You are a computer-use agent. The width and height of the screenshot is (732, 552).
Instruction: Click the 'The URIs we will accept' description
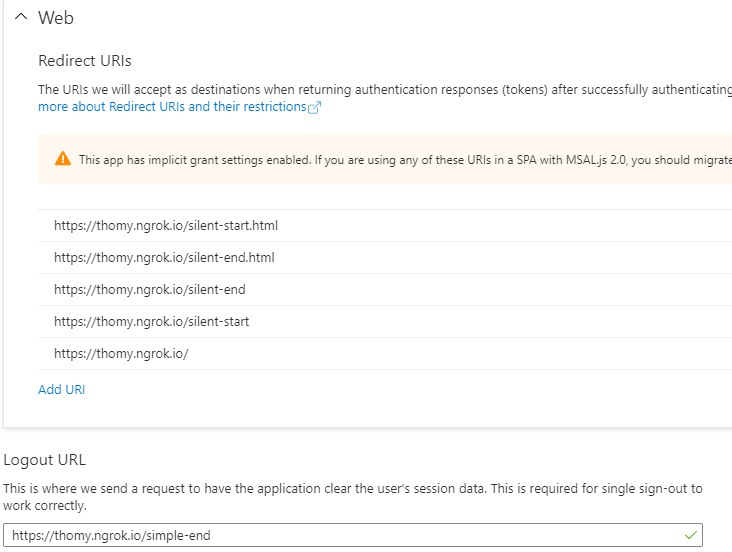pos(385,90)
